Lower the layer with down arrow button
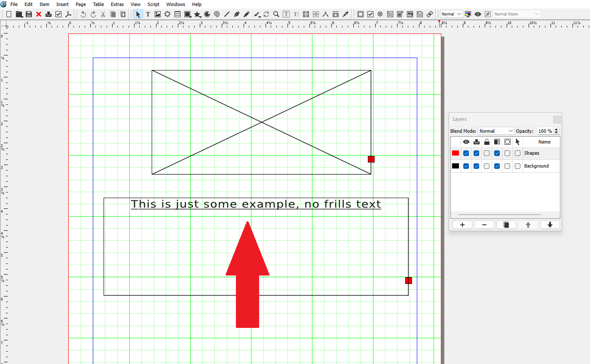 click(550, 225)
